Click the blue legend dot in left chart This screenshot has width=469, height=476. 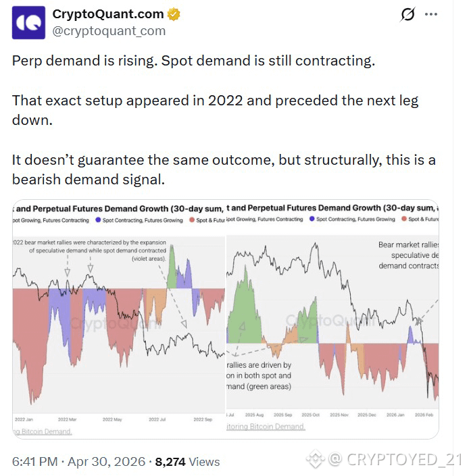tap(98, 220)
